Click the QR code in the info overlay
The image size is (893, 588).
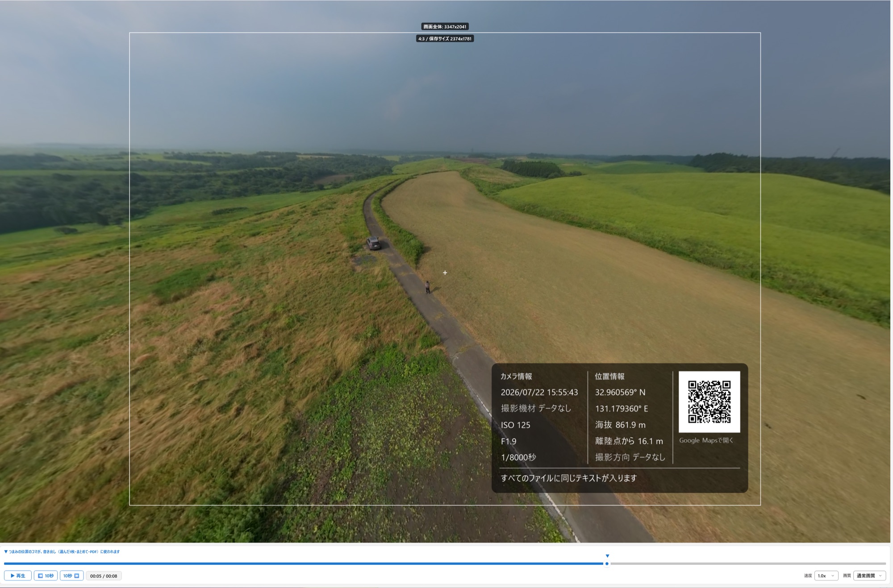709,402
